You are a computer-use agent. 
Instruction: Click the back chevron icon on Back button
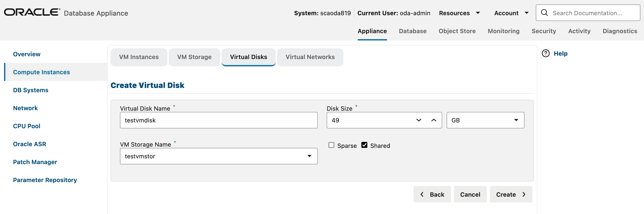422,194
